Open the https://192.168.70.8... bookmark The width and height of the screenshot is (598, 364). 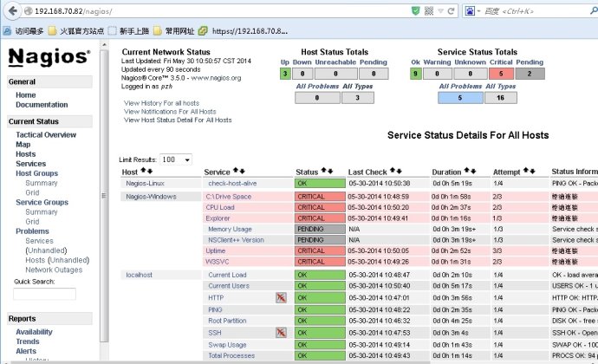[244, 31]
